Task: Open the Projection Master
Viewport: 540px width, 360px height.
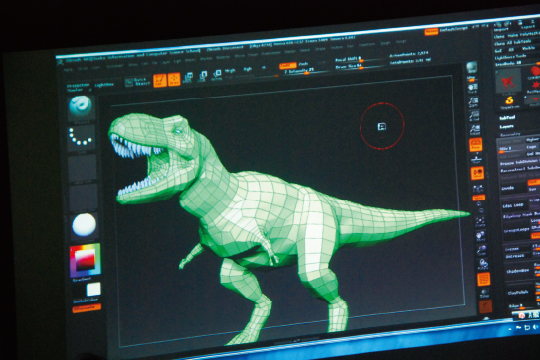Action: pyautogui.click(x=78, y=88)
